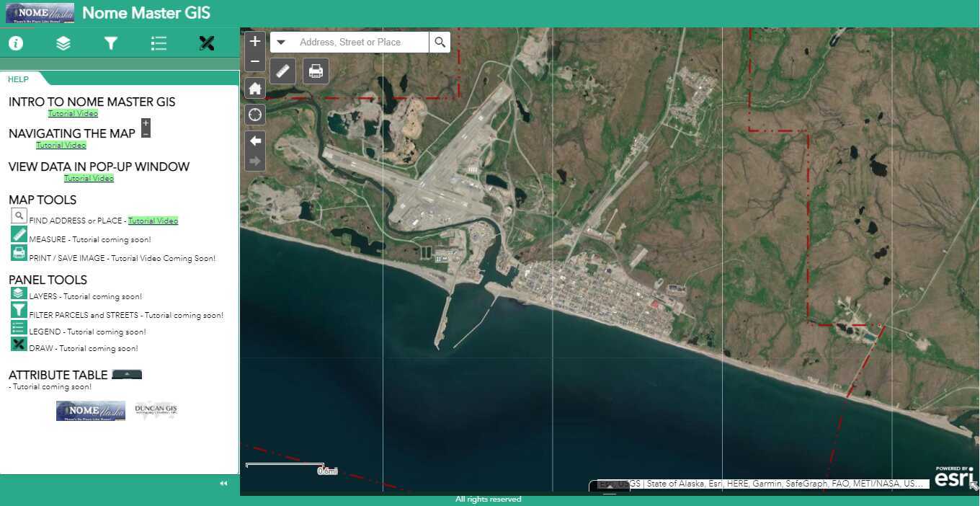Go to next map extent
Screen dimensions: 980x506
point(255,161)
